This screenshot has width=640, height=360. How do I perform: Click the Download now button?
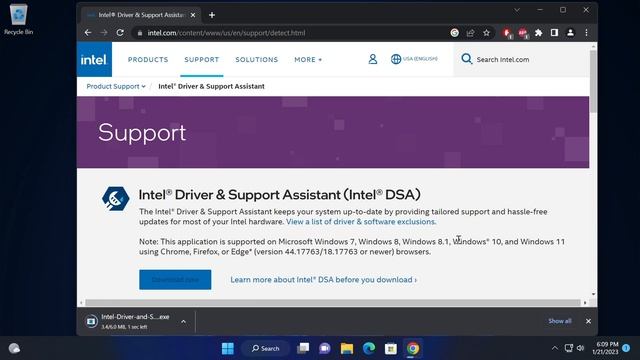(175, 280)
